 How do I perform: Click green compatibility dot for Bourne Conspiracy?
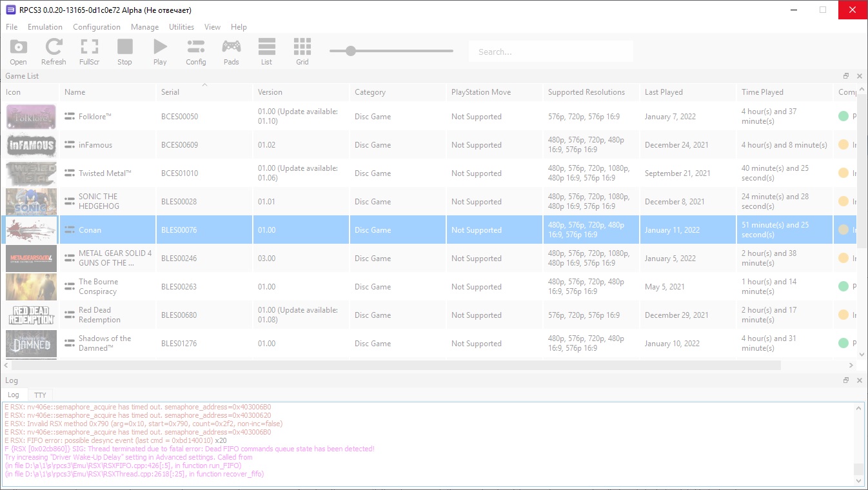point(843,287)
